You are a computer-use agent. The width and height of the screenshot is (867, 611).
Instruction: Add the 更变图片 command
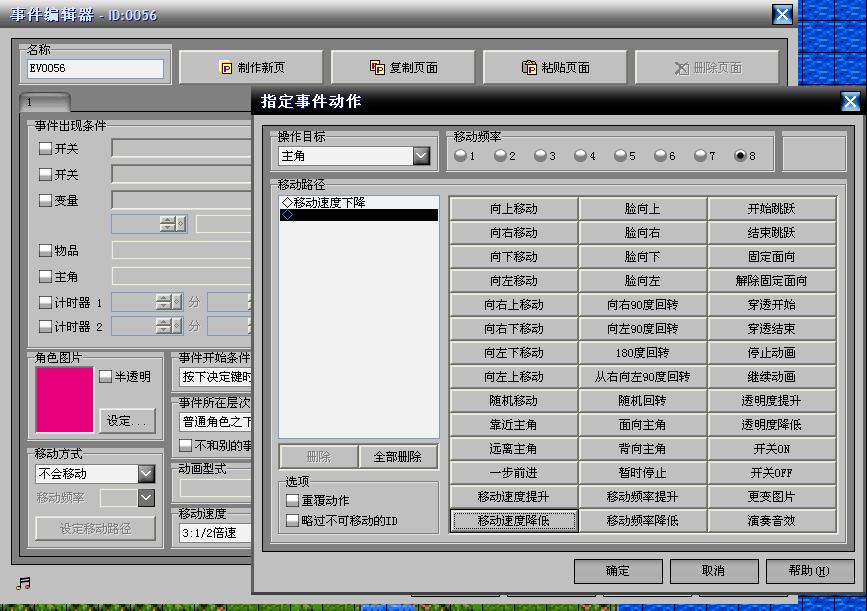(771, 497)
